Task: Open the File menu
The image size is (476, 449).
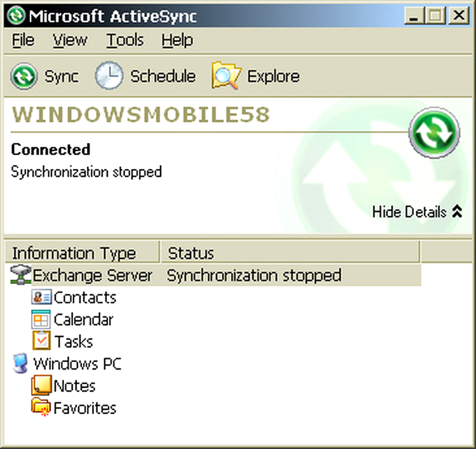Action: tap(23, 41)
